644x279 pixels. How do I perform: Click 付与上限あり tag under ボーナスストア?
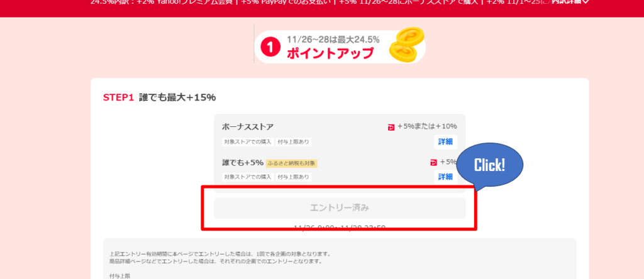coord(294,142)
